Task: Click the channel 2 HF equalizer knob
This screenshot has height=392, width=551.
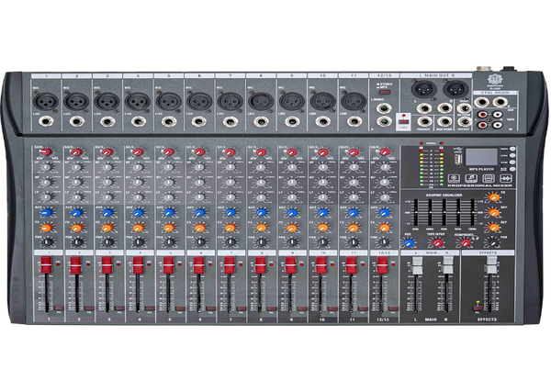Action: [x=76, y=167]
